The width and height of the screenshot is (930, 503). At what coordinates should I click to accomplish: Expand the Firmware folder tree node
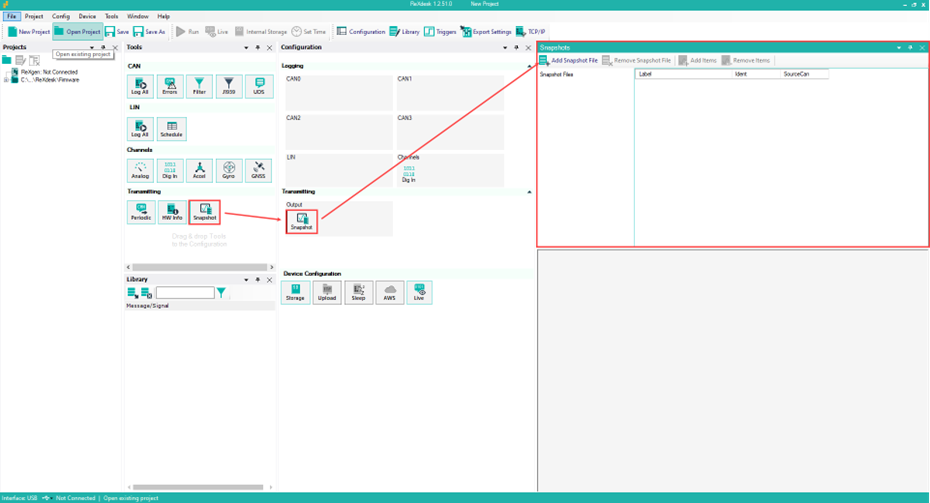click(x=6, y=80)
